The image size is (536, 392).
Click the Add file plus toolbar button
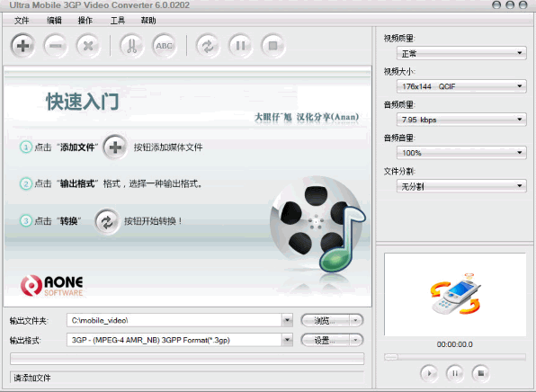(22, 46)
